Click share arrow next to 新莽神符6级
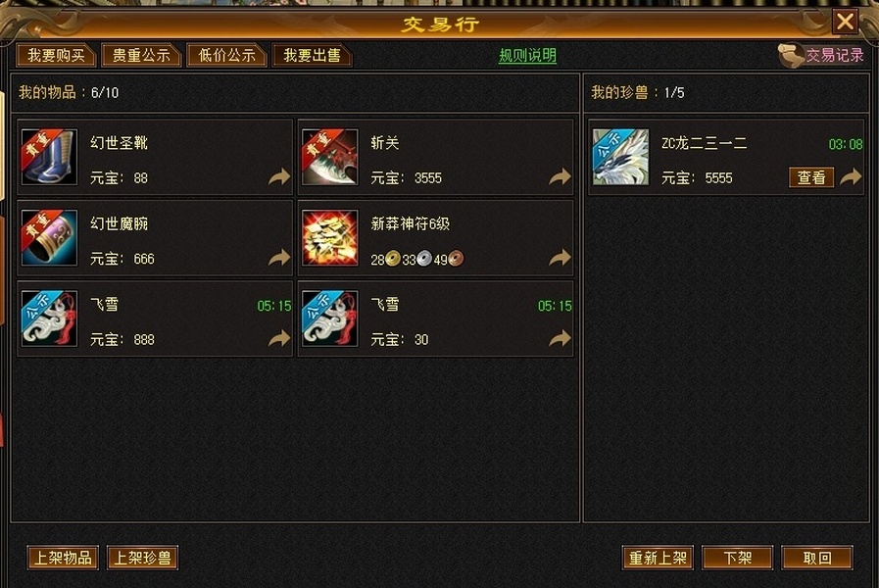This screenshot has height=588, width=879. click(x=560, y=258)
